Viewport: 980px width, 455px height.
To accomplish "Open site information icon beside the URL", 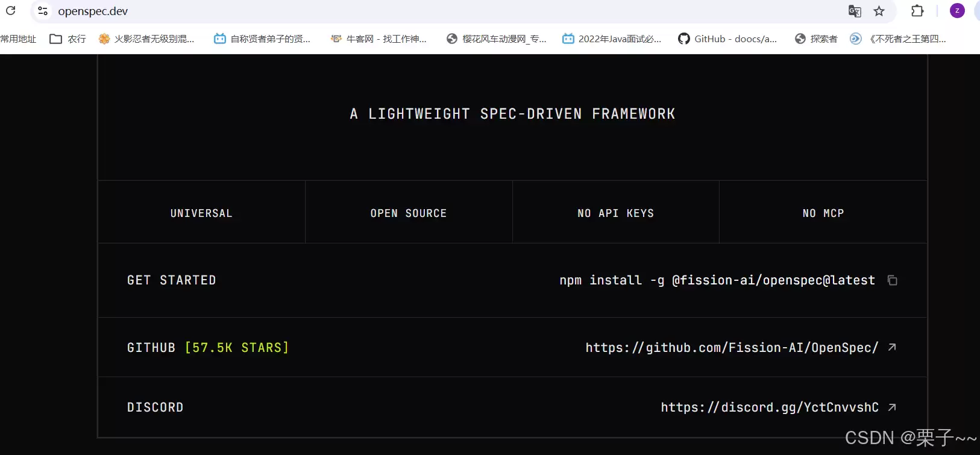I will [43, 11].
